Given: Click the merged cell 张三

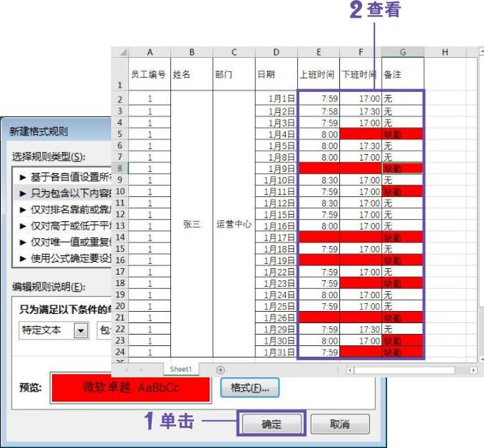Looking at the screenshot, I should point(192,224).
